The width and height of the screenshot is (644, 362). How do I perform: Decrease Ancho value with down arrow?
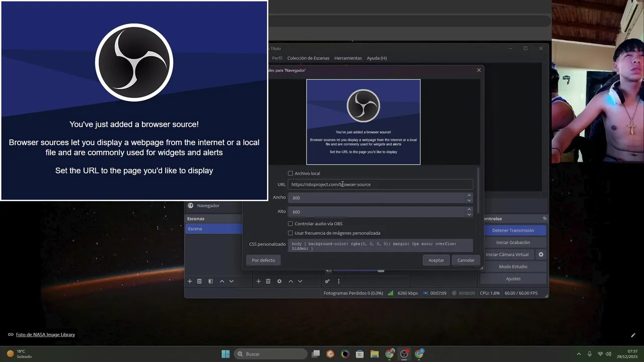[469, 200]
